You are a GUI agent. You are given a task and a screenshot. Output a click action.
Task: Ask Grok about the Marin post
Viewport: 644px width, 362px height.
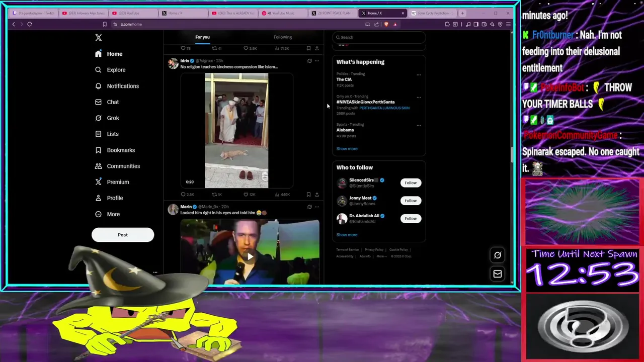tap(309, 207)
